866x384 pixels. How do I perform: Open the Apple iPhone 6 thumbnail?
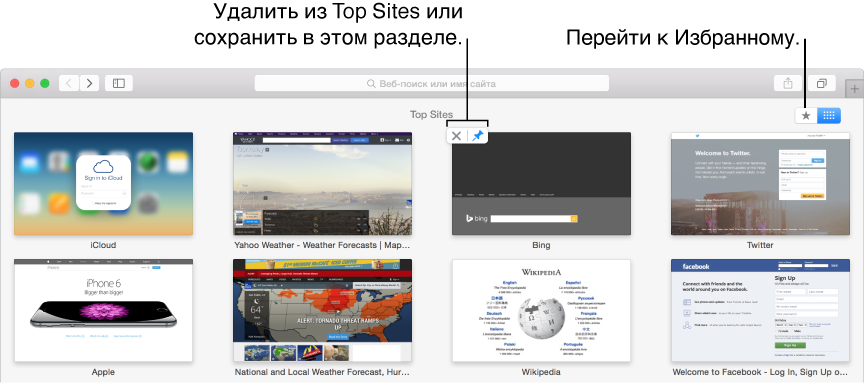coord(104,310)
